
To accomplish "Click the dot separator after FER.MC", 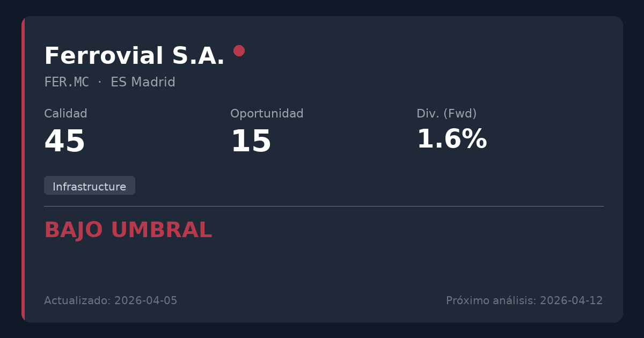I will click(100, 83).
